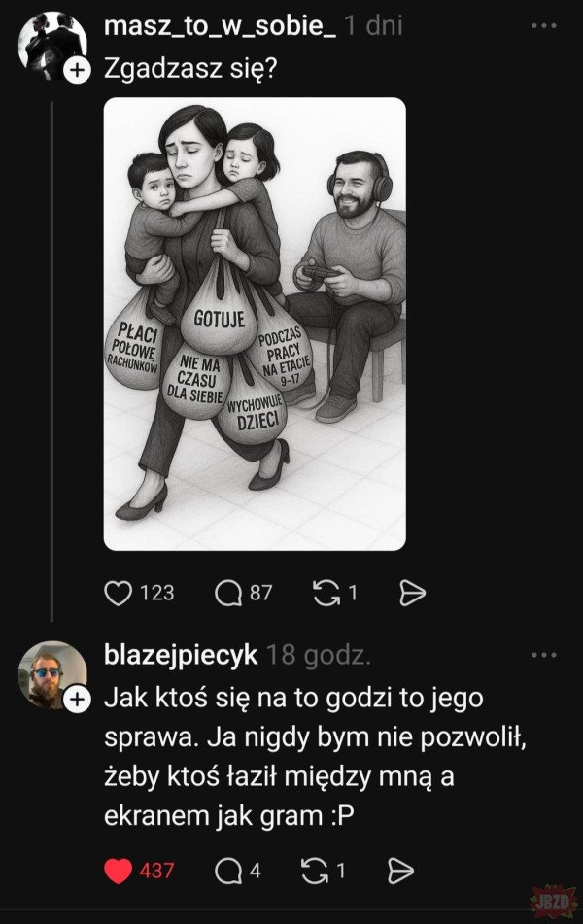This screenshot has height=924, width=583.
Task: Share the original post via paper plane icon
Action: pyautogui.click(x=412, y=593)
